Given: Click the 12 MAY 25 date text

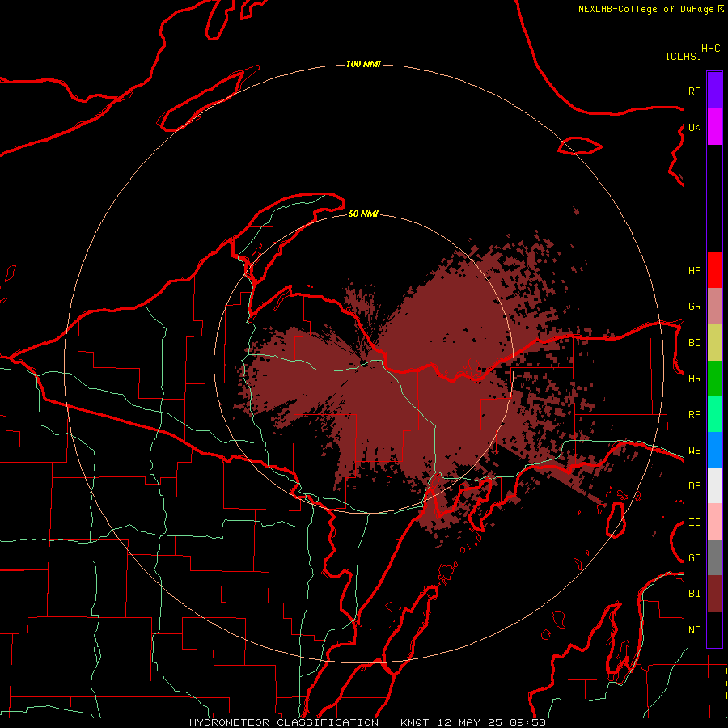Looking at the screenshot, I should coord(470,722).
